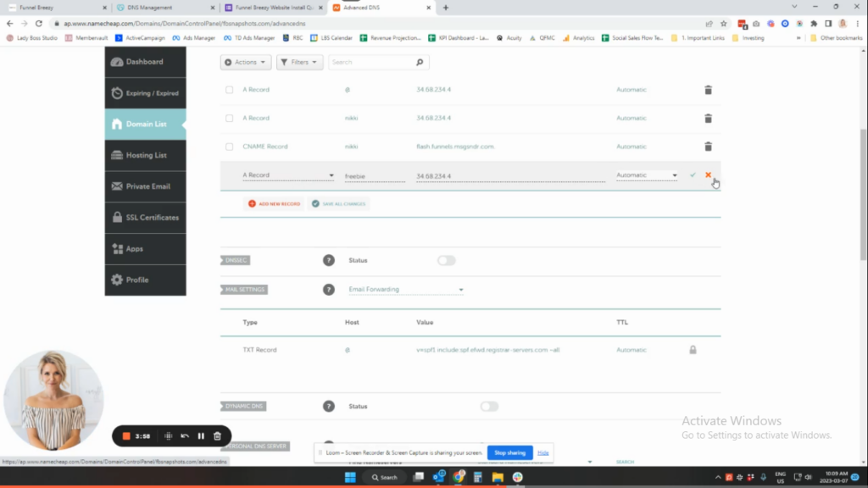The image size is (868, 488).
Task: Click Stop sharing button
Action: click(509, 453)
